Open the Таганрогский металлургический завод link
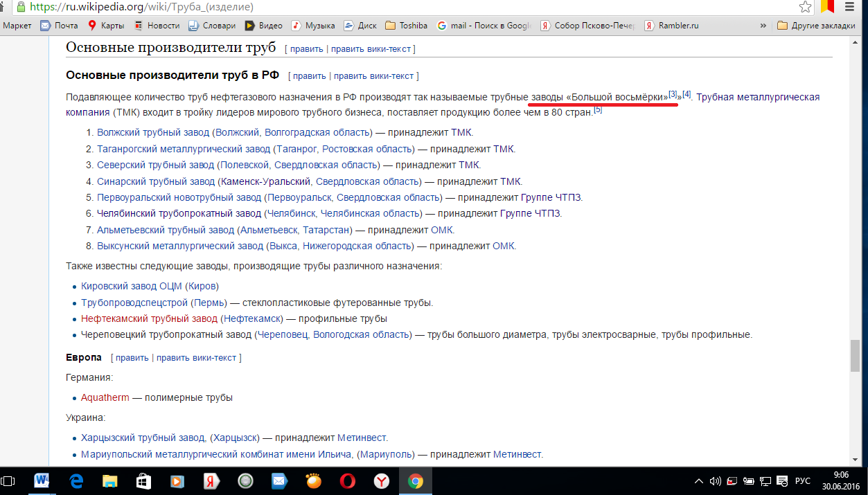The image size is (868, 495). (184, 149)
